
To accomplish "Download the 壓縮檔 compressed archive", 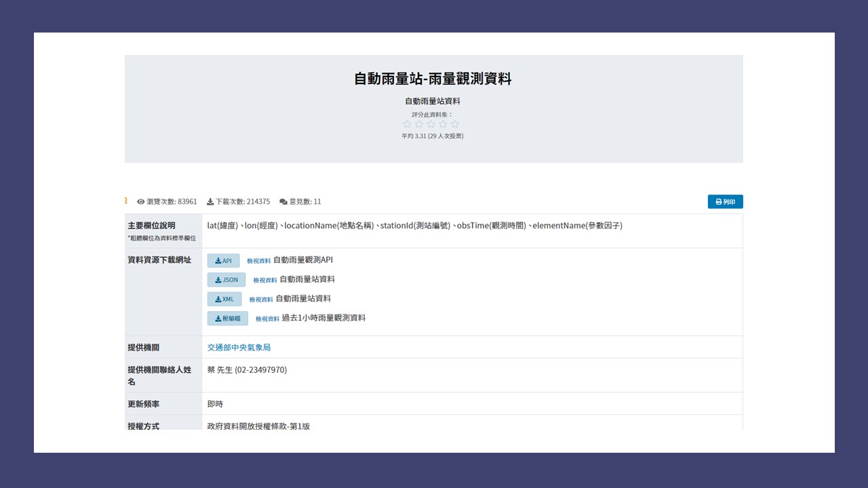I will pos(227,318).
